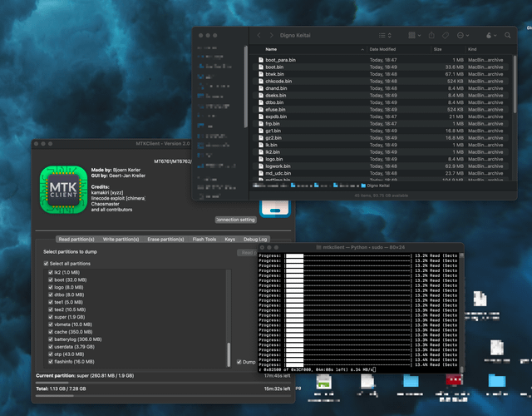This screenshot has width=532, height=416.
Task: Click the file icon of boot.bin
Action: (x=261, y=67)
